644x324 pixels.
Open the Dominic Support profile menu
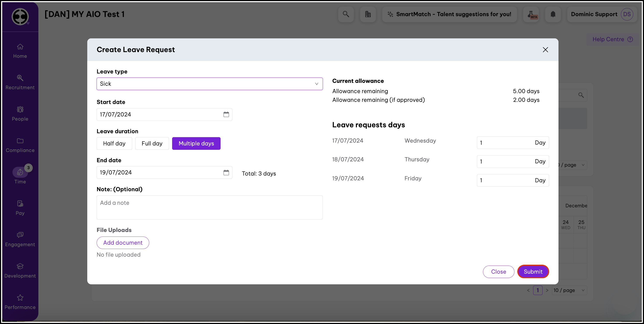[x=602, y=14]
